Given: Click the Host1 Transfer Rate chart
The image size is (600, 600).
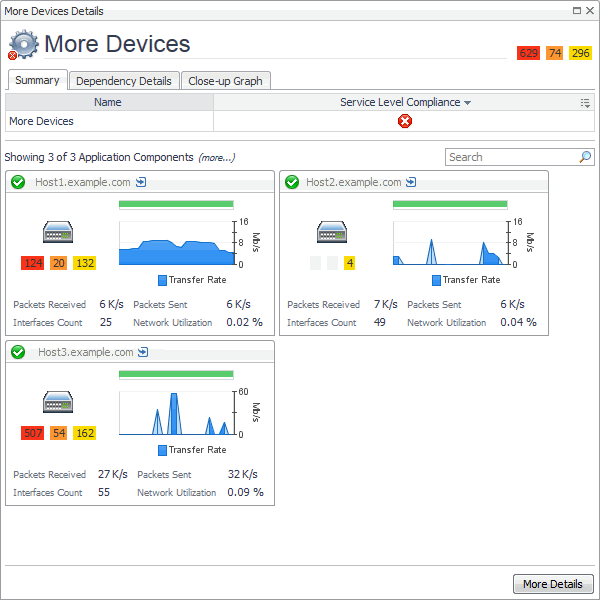Looking at the screenshot, I should tap(175, 243).
